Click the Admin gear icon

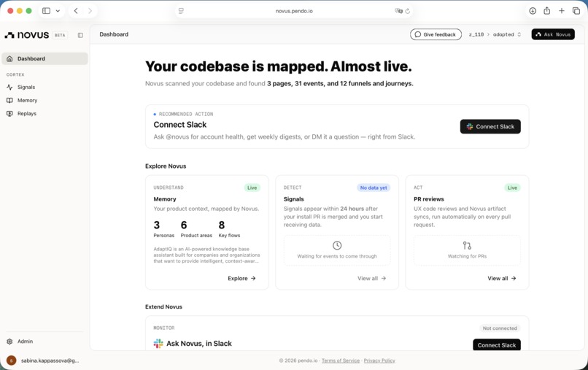click(x=9, y=342)
